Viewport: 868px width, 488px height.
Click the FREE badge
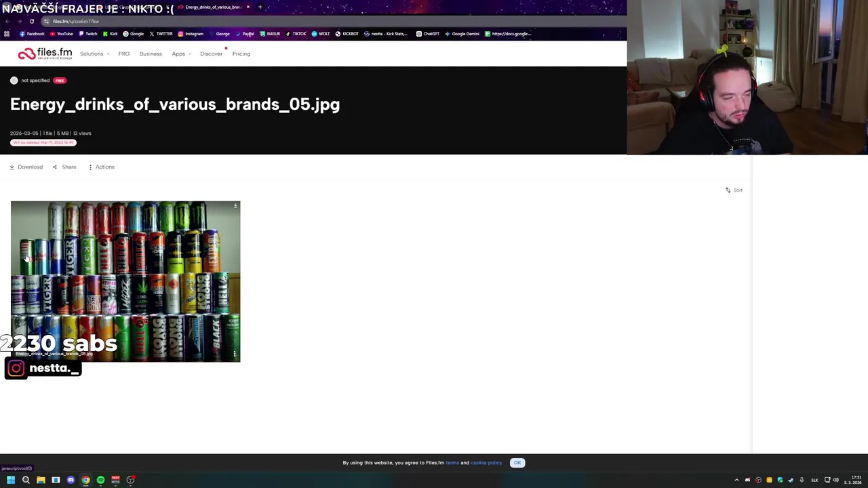point(60,81)
